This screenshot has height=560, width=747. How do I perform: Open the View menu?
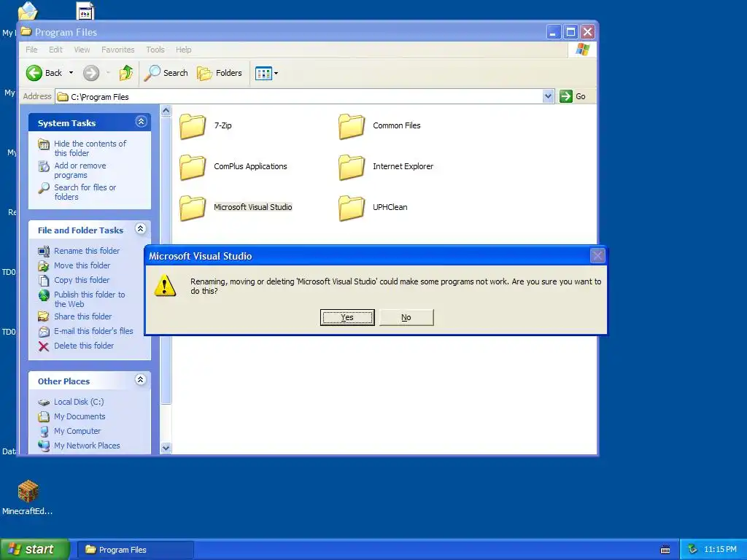tap(82, 50)
